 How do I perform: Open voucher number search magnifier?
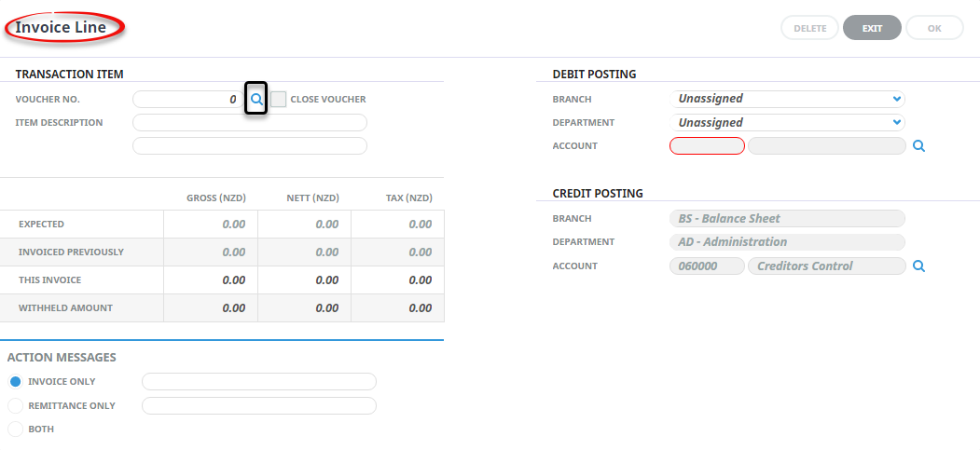256,99
